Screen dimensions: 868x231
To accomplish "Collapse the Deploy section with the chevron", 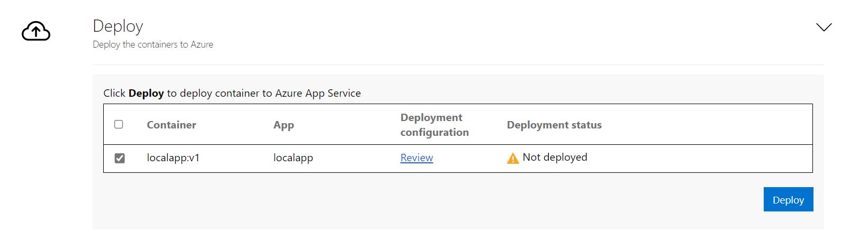I will click(x=824, y=27).
